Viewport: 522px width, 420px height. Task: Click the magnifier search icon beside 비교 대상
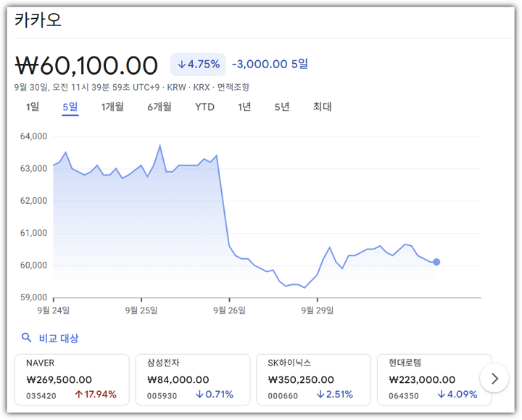(x=26, y=338)
